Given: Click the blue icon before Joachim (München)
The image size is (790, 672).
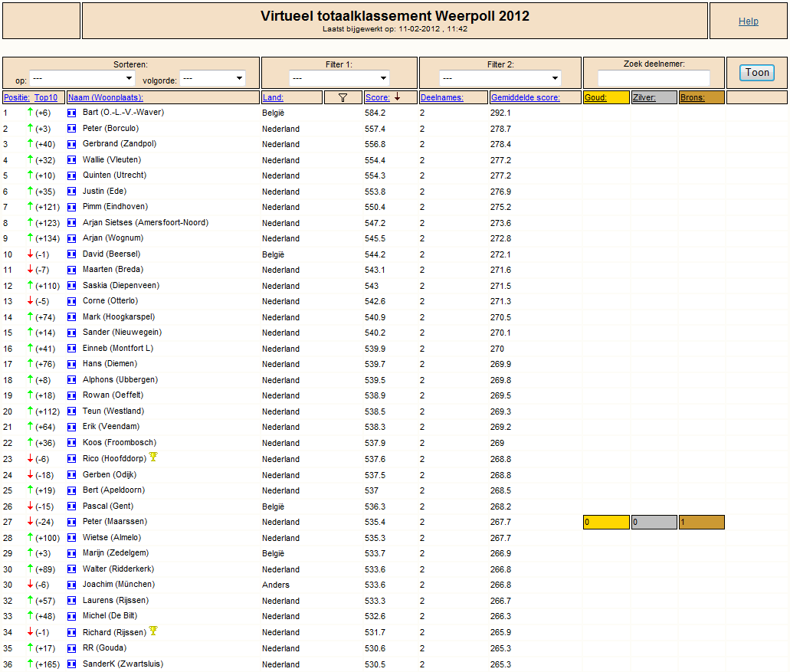Looking at the screenshot, I should click(x=72, y=585).
